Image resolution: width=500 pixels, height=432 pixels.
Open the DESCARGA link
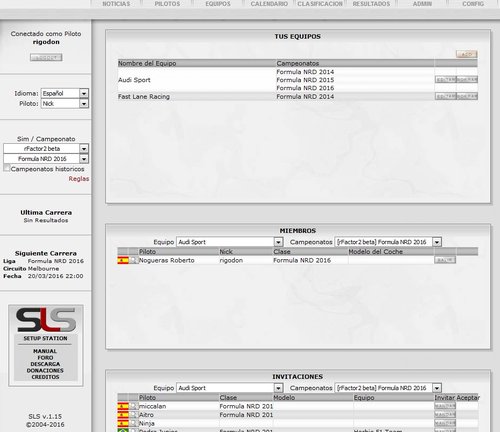45,364
